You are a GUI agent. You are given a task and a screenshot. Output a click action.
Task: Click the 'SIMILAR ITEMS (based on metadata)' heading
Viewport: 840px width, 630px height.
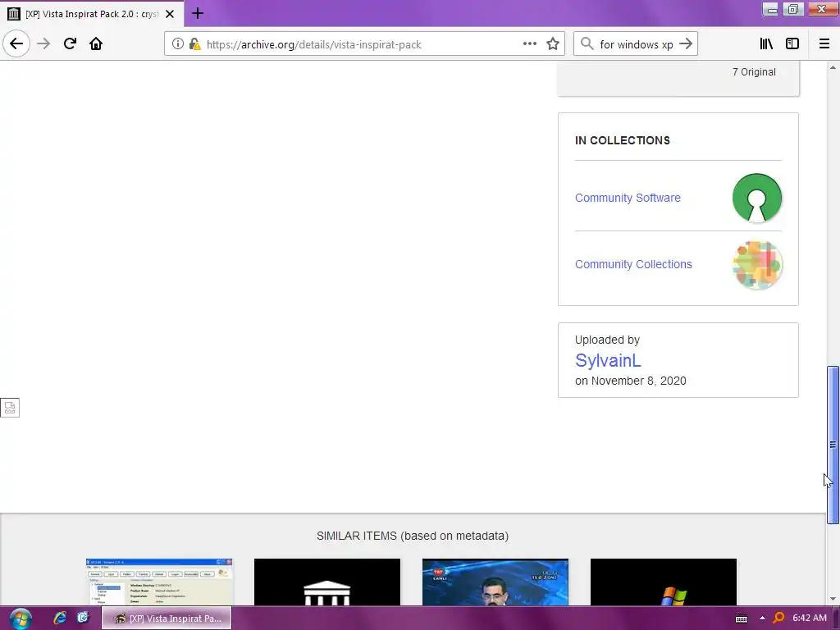click(x=413, y=536)
